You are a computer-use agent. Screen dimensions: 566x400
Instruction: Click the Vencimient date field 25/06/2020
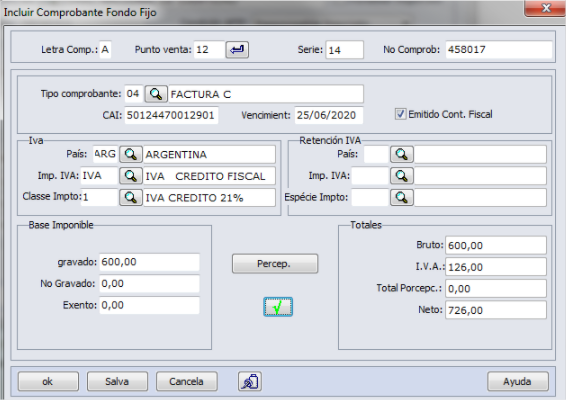(x=329, y=115)
